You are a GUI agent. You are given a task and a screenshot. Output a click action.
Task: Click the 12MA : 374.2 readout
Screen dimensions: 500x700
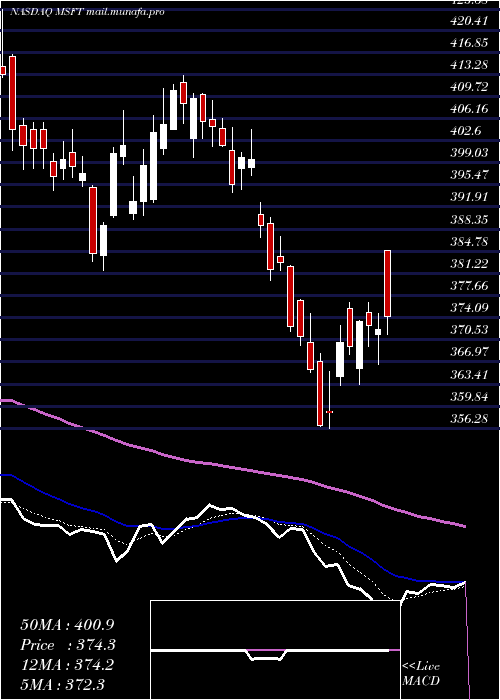(67, 665)
